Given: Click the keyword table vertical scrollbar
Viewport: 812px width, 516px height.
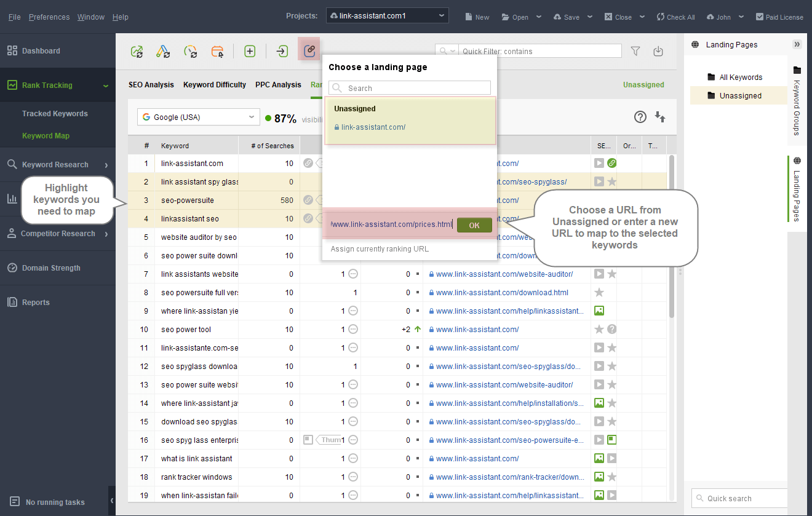Looking at the screenshot, I should click(x=672, y=237).
